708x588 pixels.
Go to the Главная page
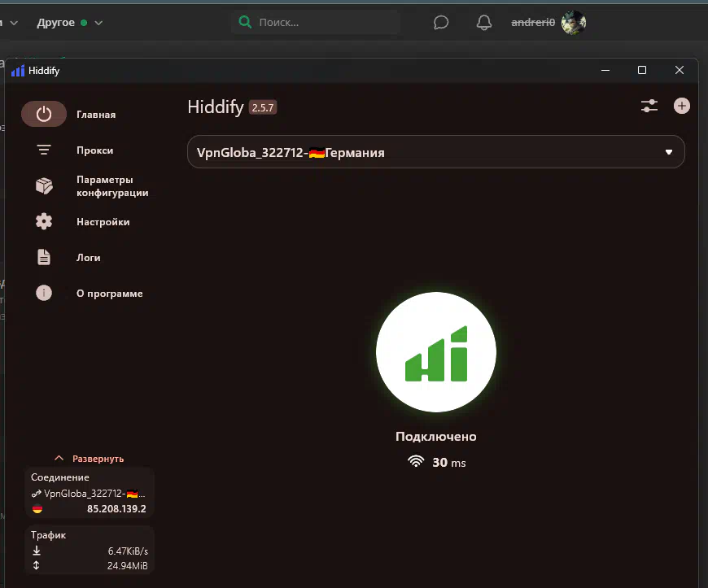pos(96,115)
